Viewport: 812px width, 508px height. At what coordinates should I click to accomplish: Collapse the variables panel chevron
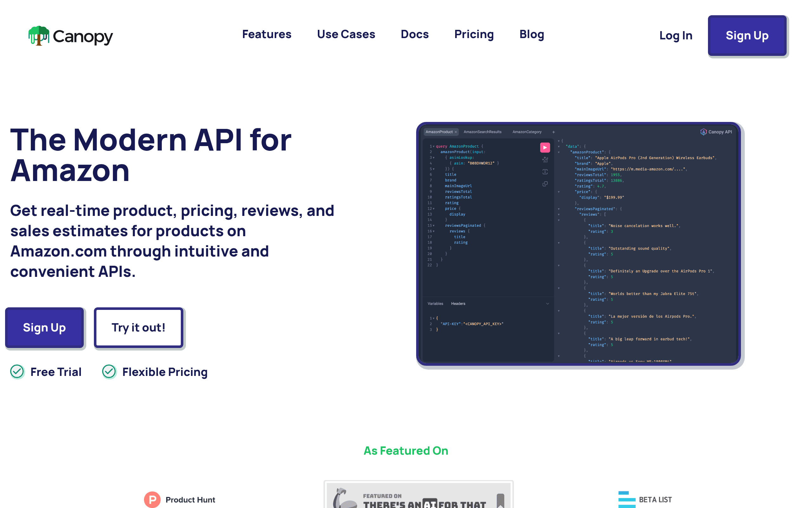point(547,304)
